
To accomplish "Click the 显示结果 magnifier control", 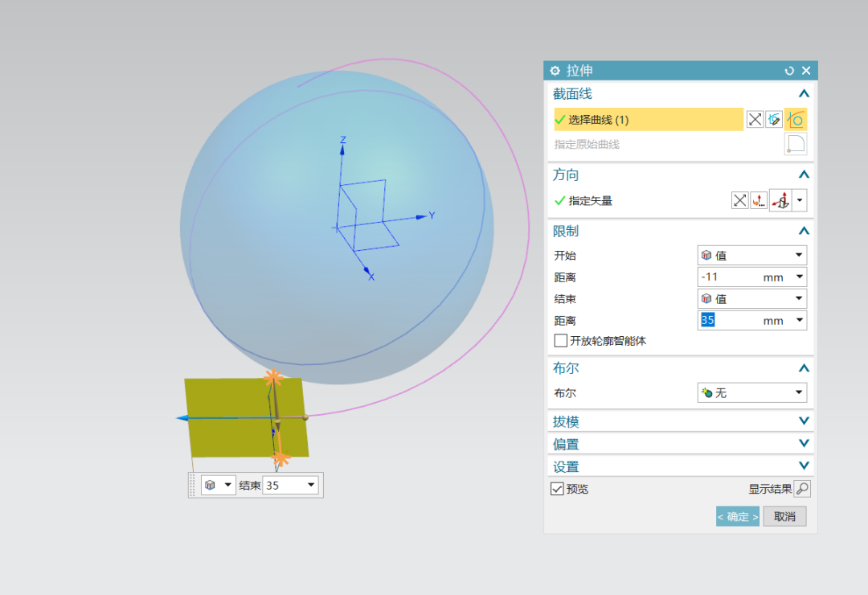I will coord(801,488).
